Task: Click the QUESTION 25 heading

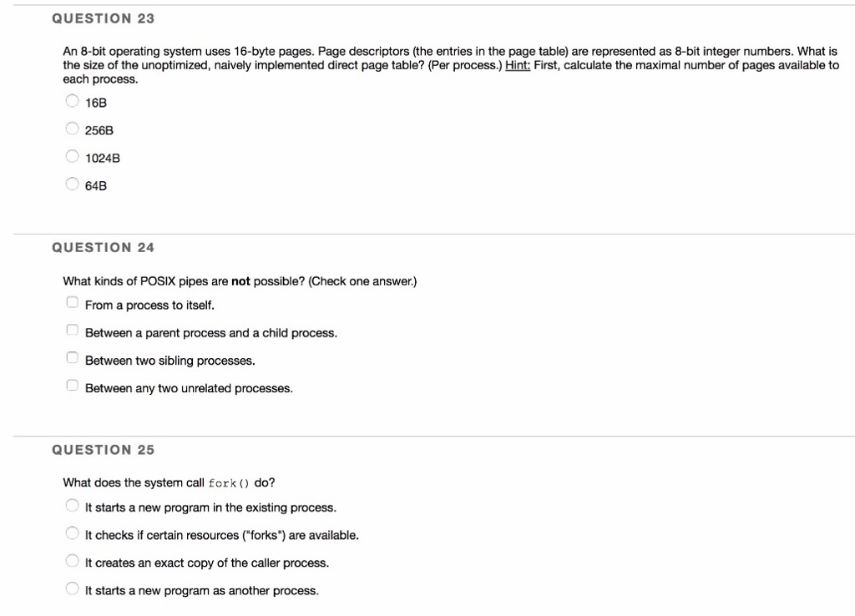Action: (x=104, y=449)
